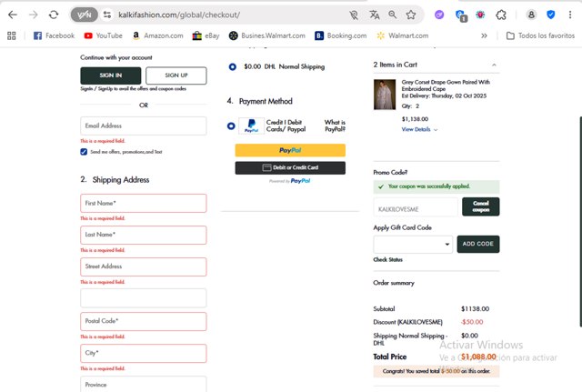This screenshot has width=582, height=392.
Task: Focus the Street Address field
Action: pos(144,266)
